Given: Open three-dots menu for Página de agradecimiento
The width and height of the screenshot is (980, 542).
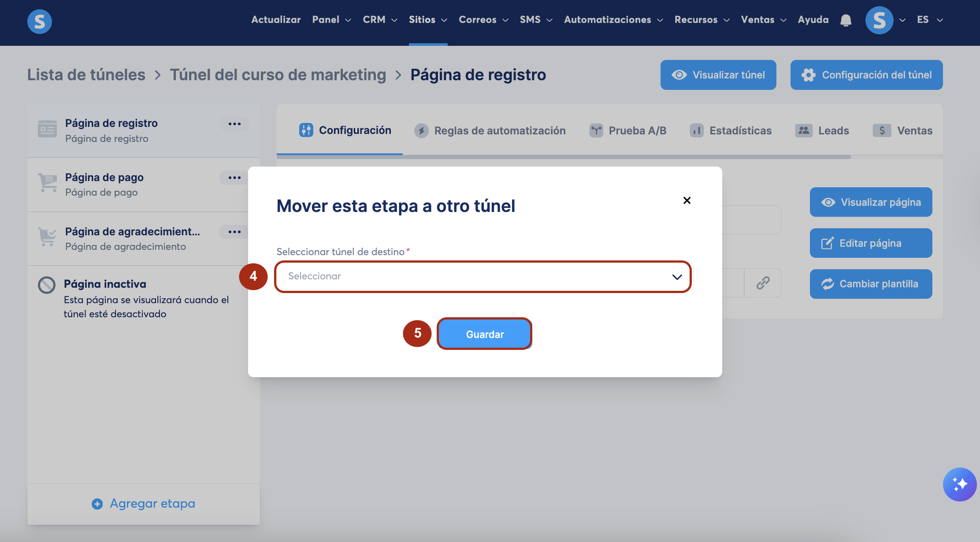Looking at the screenshot, I should [x=234, y=232].
